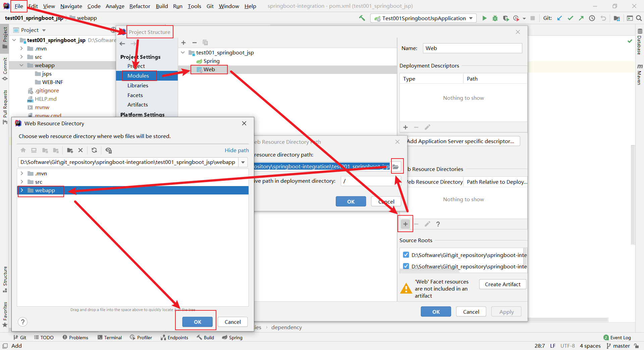Click master Git branch in status bar
The height and width of the screenshot is (350, 644).
click(x=618, y=346)
